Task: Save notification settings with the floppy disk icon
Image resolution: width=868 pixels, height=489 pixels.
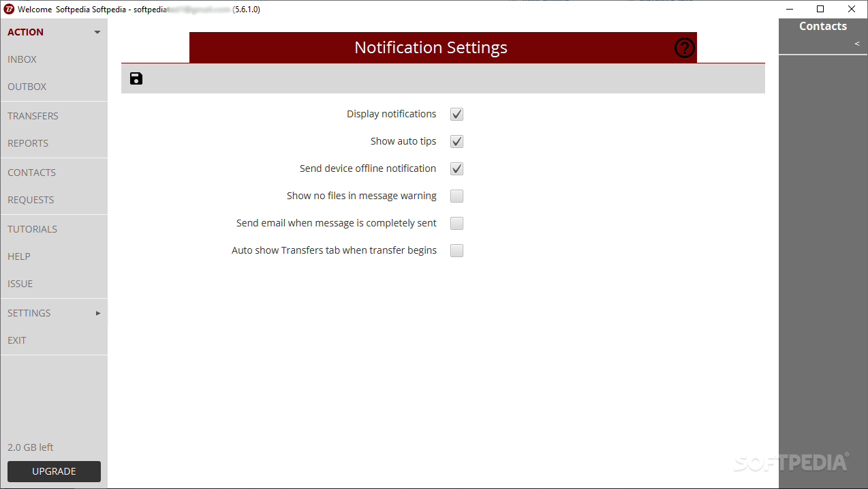Action: [136, 78]
